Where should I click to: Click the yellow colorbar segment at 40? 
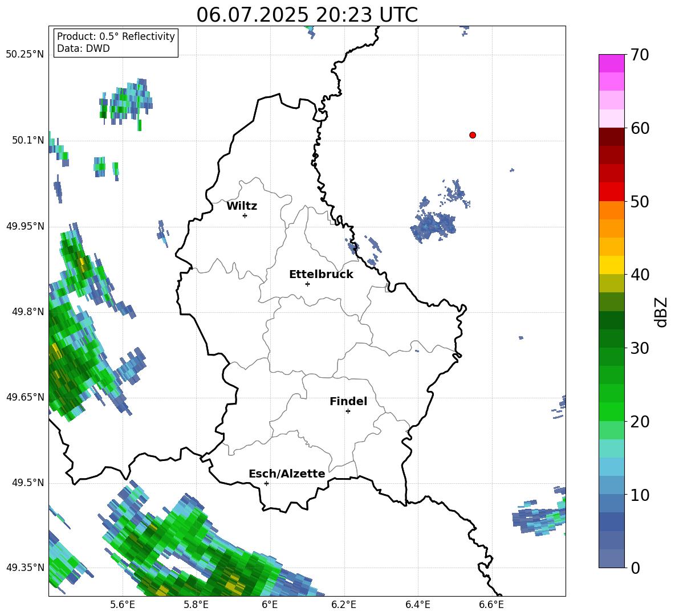click(x=611, y=265)
